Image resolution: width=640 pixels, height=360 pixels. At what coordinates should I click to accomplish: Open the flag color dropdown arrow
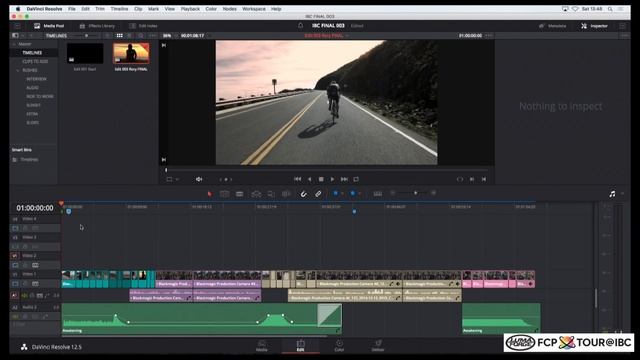pos(342,193)
